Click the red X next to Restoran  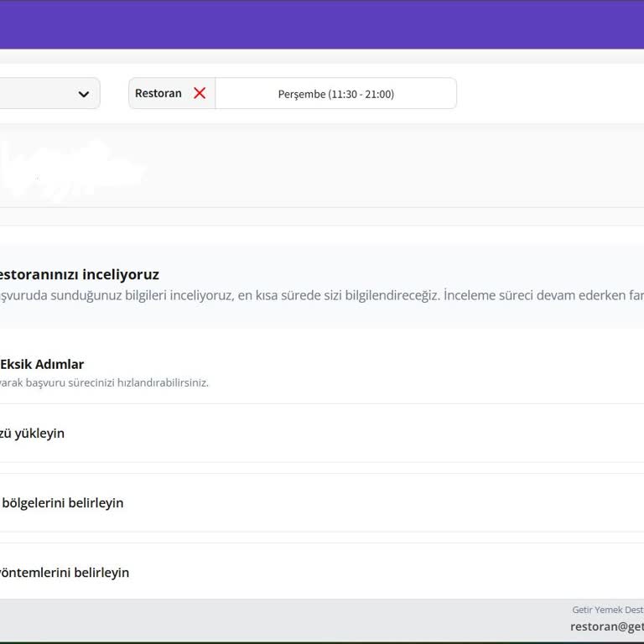point(200,93)
